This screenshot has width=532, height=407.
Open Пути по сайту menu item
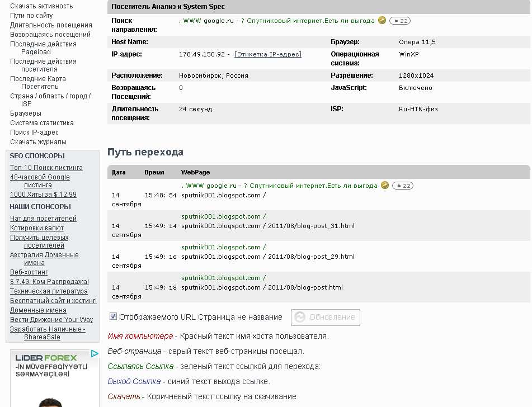[31, 16]
